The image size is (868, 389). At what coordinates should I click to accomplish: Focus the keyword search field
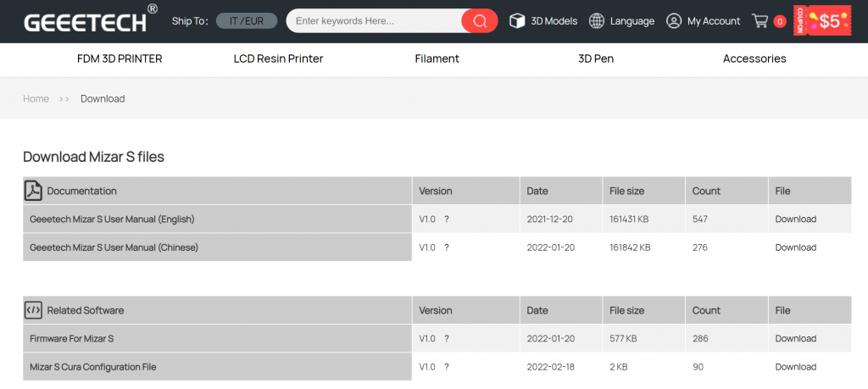point(376,21)
